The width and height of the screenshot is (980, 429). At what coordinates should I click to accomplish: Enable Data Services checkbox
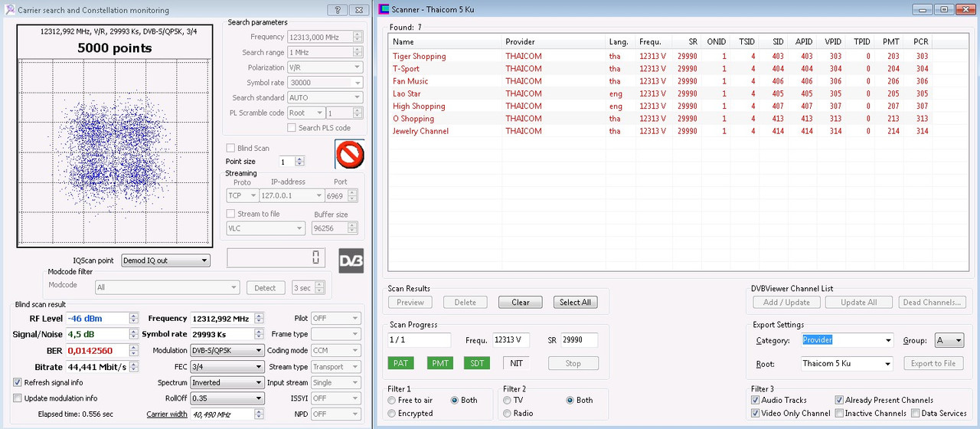tap(916, 413)
